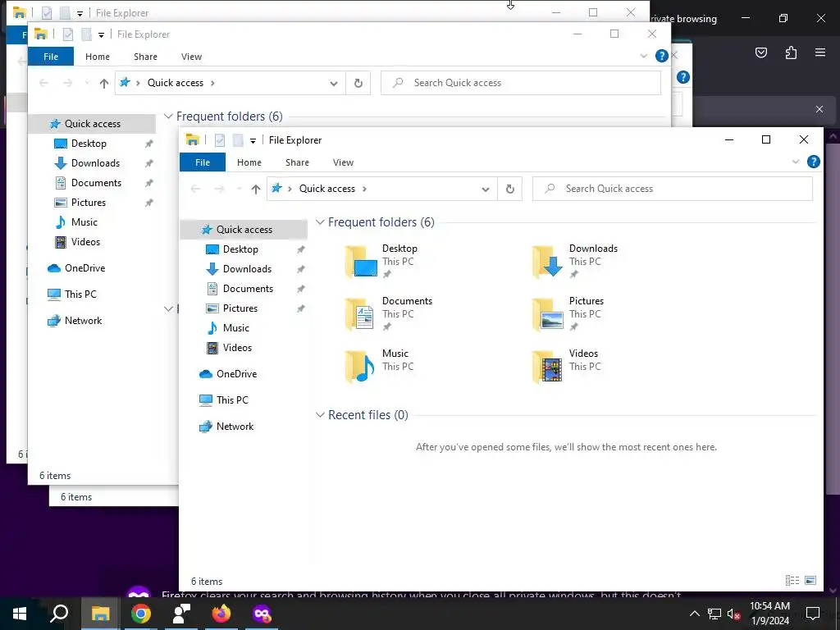840x630 pixels.
Task: Open Customize Quick Access Toolbar dropdown, front window
Action: click(253, 141)
